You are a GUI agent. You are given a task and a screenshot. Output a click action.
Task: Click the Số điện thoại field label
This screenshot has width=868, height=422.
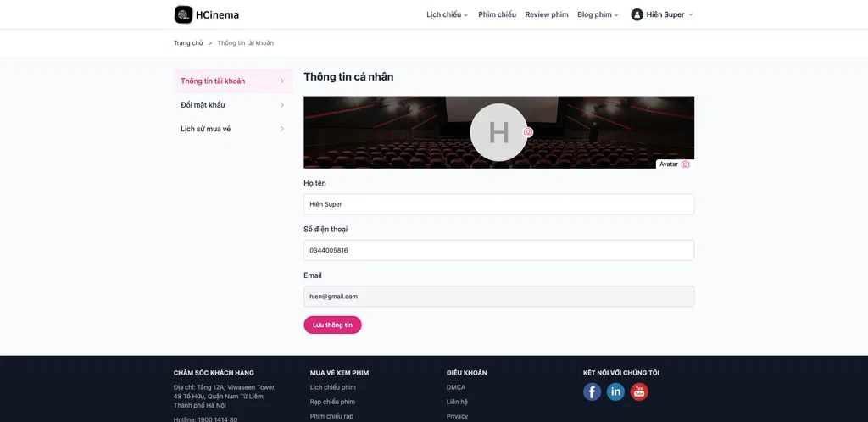coord(325,229)
